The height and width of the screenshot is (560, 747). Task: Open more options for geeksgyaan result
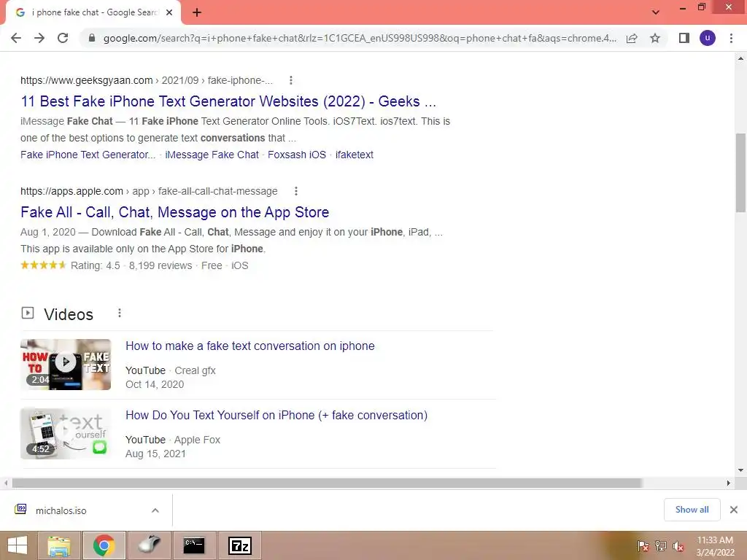click(290, 80)
